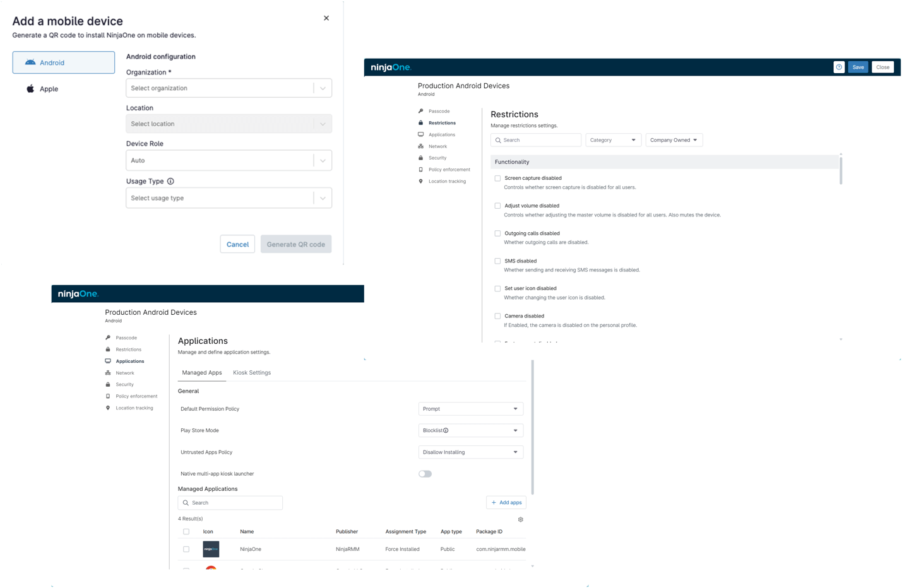
Task: Click NinjaOne logo in Applications window
Action: [x=78, y=294]
